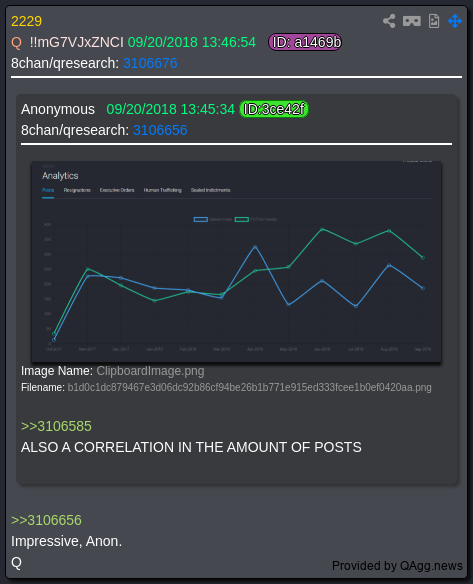Viewport: 473px width, 584px height.
Task: Click the Q author name in the header
Action: (x=16, y=42)
